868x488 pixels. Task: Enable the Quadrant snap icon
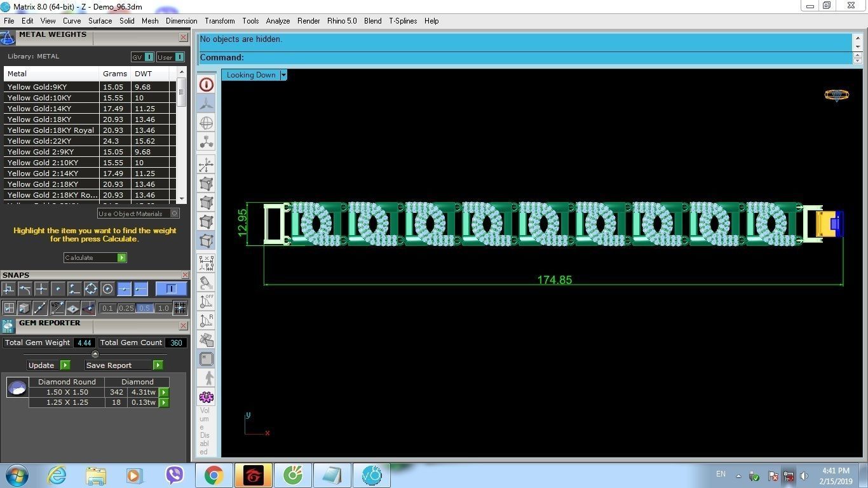click(x=92, y=289)
